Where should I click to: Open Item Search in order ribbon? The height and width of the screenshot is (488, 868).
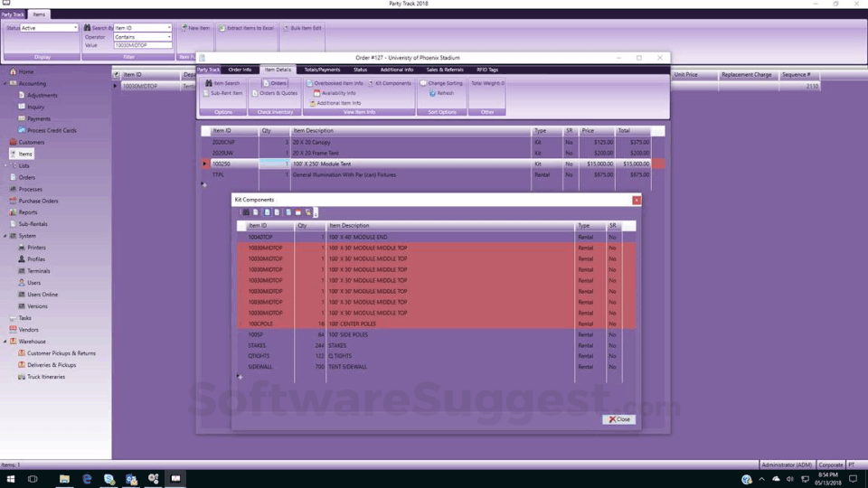coord(222,83)
